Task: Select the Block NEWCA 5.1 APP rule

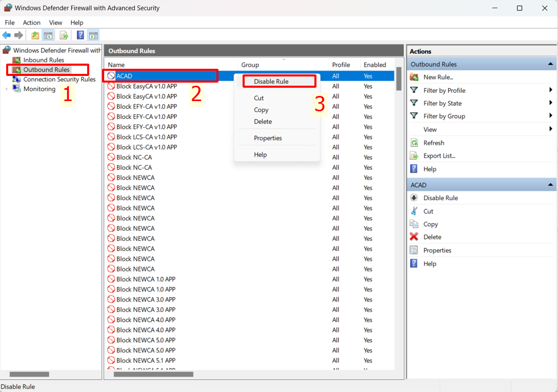Action: click(250, 360)
